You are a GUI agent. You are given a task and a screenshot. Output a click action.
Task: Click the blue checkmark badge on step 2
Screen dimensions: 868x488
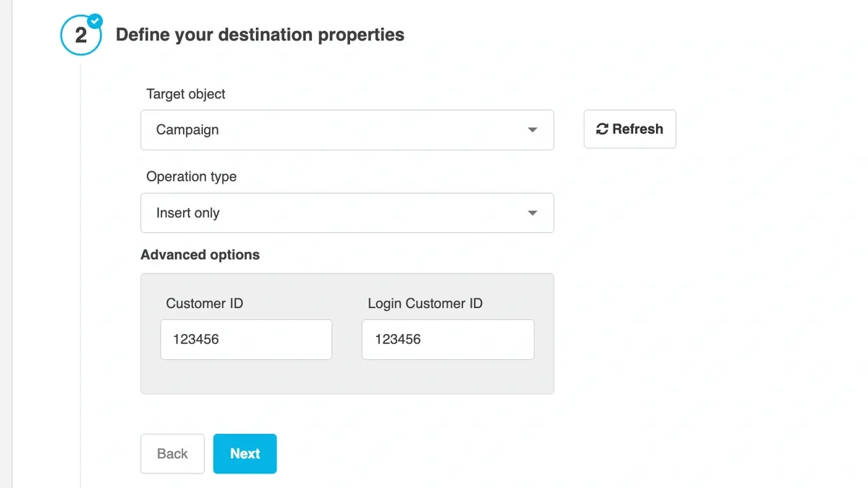coord(94,21)
